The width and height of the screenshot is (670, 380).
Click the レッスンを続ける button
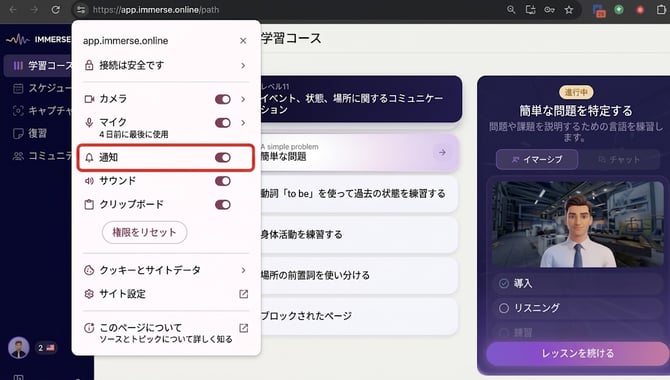578,353
